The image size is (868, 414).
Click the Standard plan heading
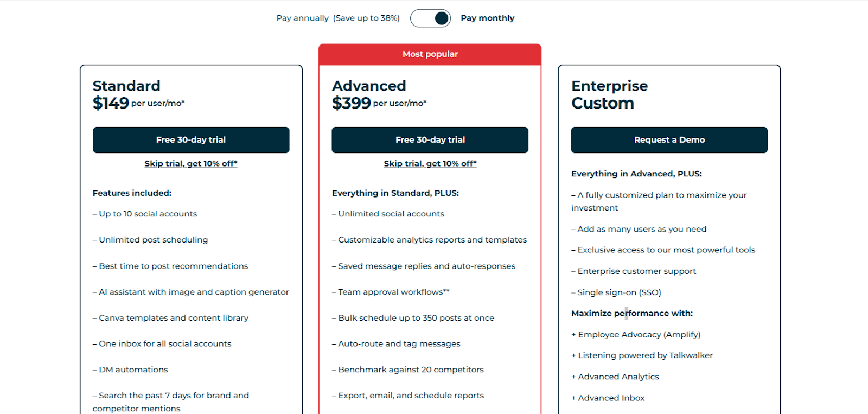coord(126,86)
